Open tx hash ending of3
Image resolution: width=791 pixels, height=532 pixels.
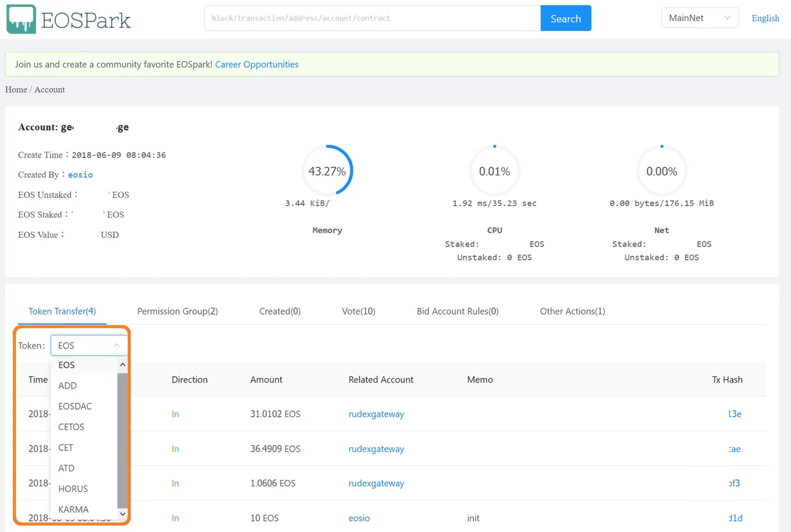(734, 483)
